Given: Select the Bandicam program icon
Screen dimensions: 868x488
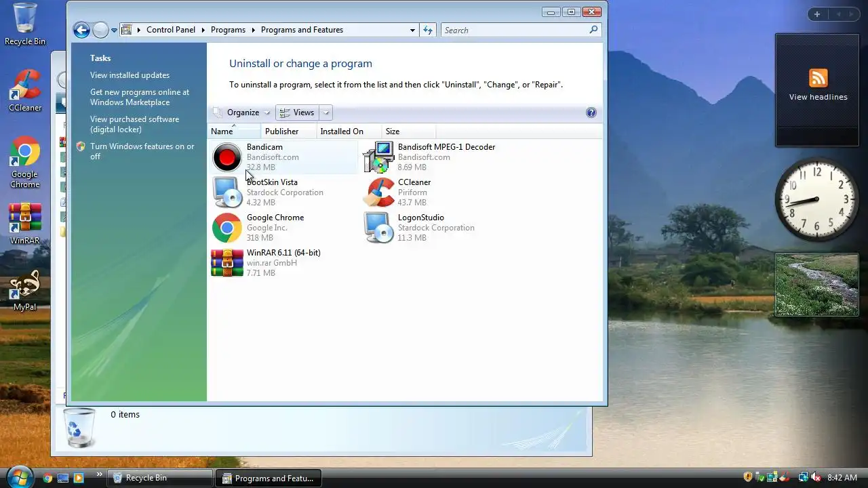Looking at the screenshot, I should tap(226, 157).
